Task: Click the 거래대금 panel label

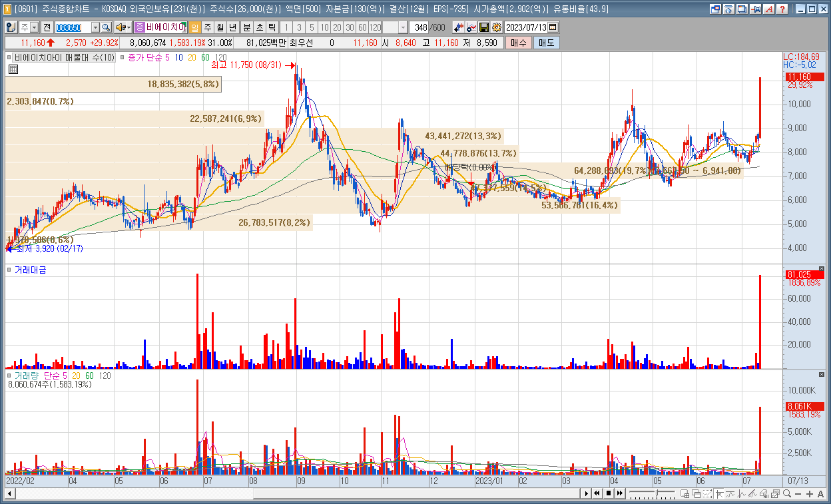Action: (31, 270)
